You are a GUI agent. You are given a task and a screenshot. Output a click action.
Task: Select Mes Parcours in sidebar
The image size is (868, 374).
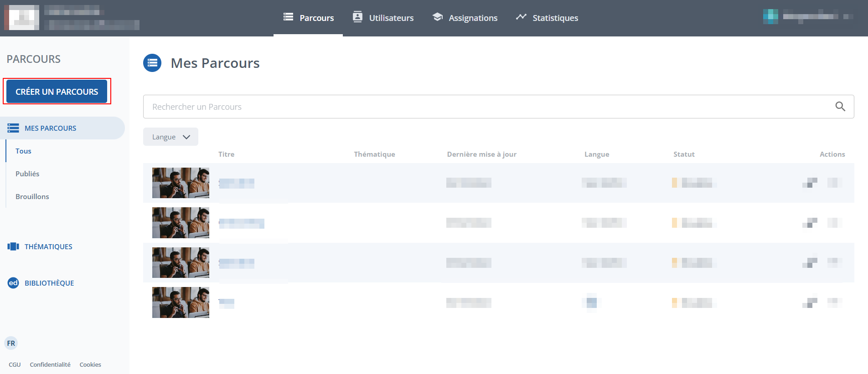coord(50,128)
